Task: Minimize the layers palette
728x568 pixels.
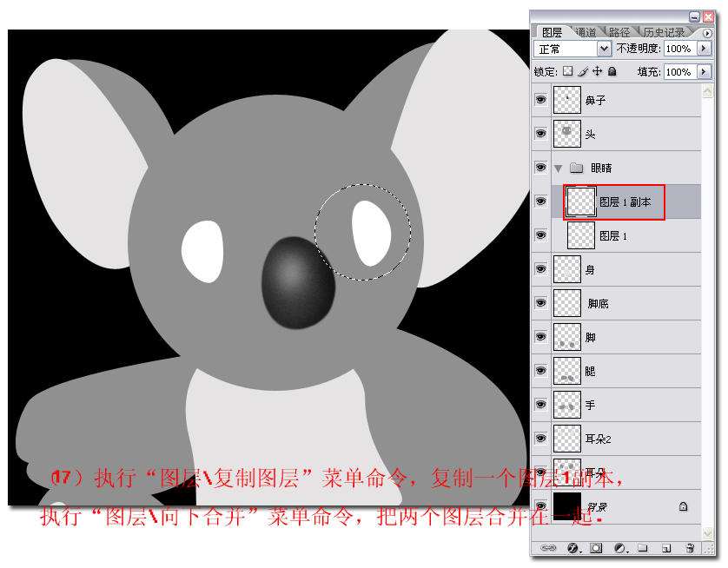Action: click(695, 17)
